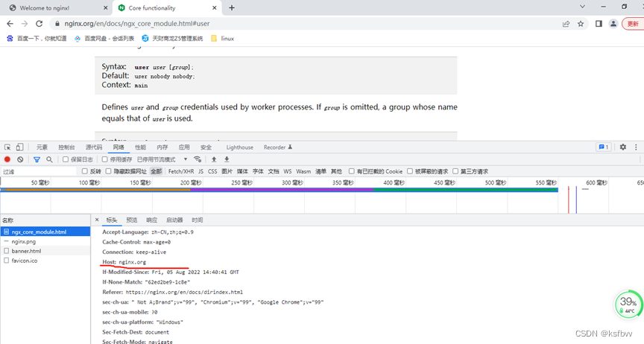This screenshot has height=344, width=644.
Task: Open network conditions wifi icon
Action: [x=198, y=159]
